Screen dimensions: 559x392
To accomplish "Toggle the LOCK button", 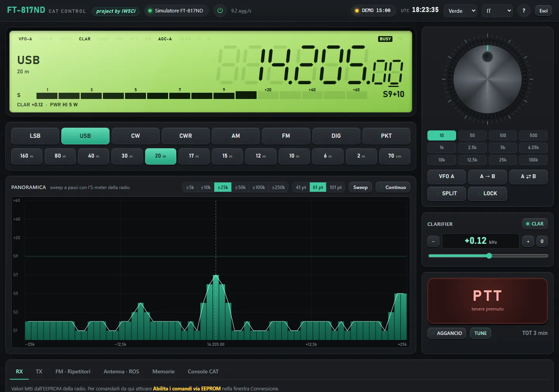I will [488, 194].
